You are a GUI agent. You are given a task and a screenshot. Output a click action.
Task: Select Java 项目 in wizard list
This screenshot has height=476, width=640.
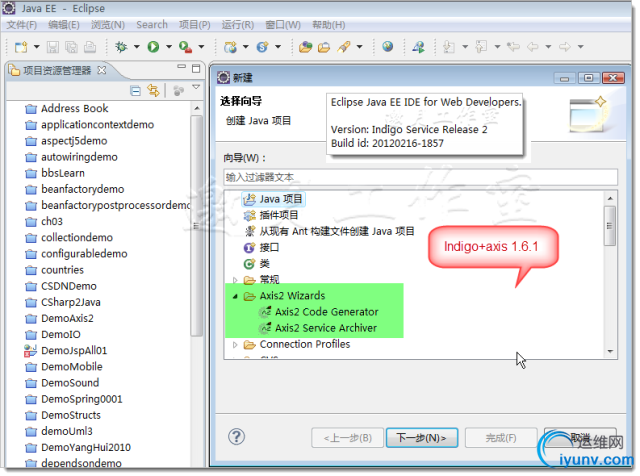(x=273, y=199)
